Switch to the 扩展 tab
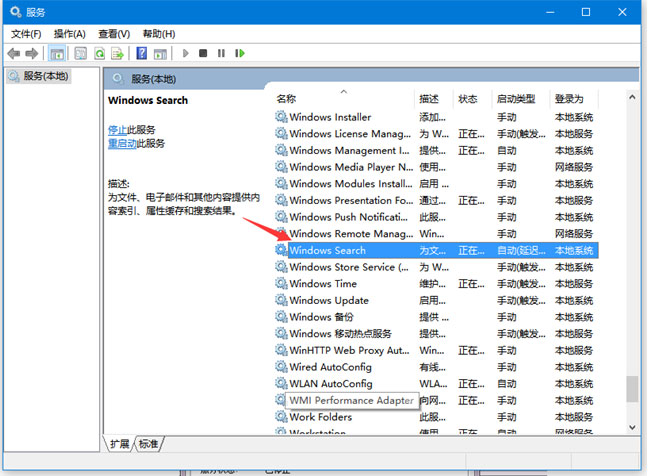Image resolution: width=650 pixels, height=476 pixels. 119,444
